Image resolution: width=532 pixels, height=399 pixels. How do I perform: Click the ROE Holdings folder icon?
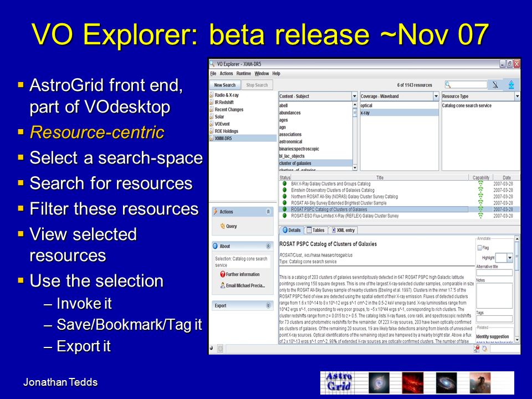[211, 131]
